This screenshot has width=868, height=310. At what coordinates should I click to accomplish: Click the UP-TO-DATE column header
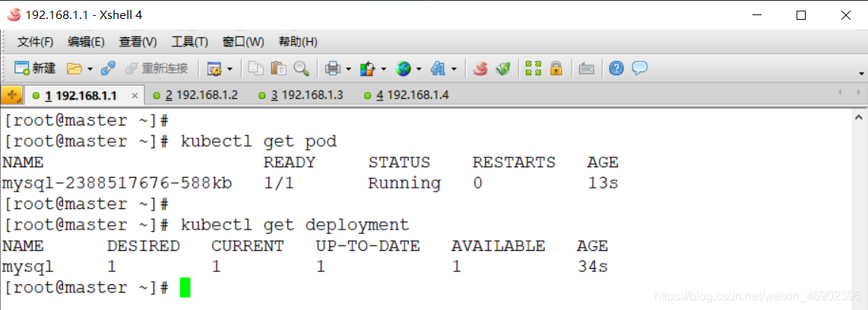coord(368,245)
